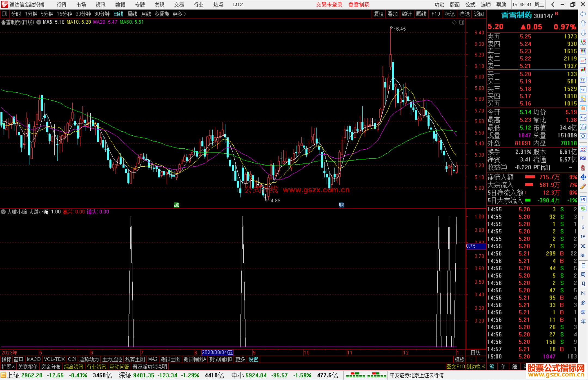Screen dimensions: 588x380
Task: Click the green refresh icon in sidebar
Action: tap(583, 209)
